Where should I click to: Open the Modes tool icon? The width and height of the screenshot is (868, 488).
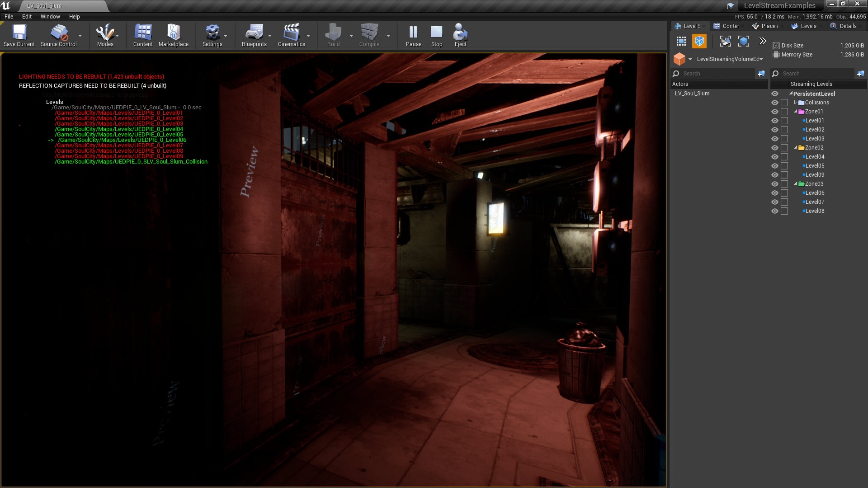coord(105,33)
